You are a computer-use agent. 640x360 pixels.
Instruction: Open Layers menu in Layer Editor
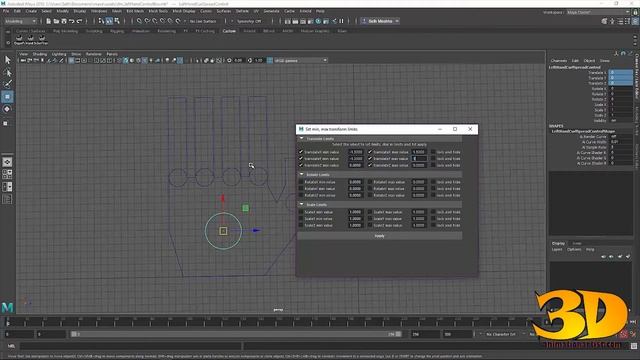[x=557, y=249]
